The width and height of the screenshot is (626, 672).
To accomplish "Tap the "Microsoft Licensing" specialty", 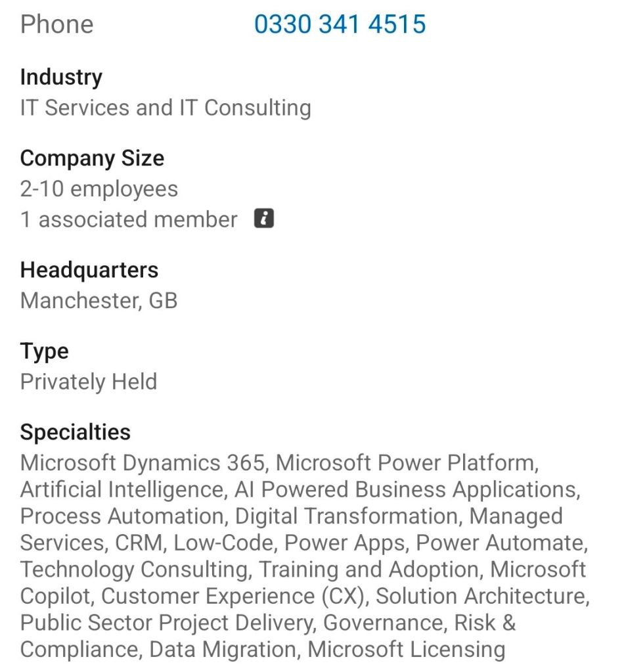I will [407, 650].
